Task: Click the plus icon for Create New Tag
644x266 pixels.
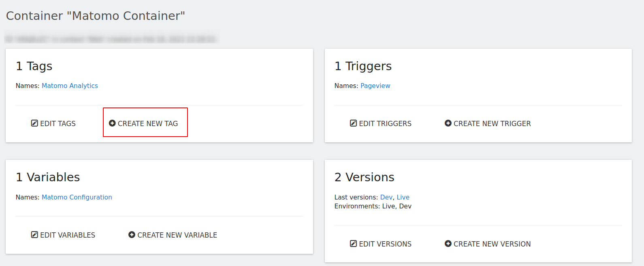Action: [113, 123]
